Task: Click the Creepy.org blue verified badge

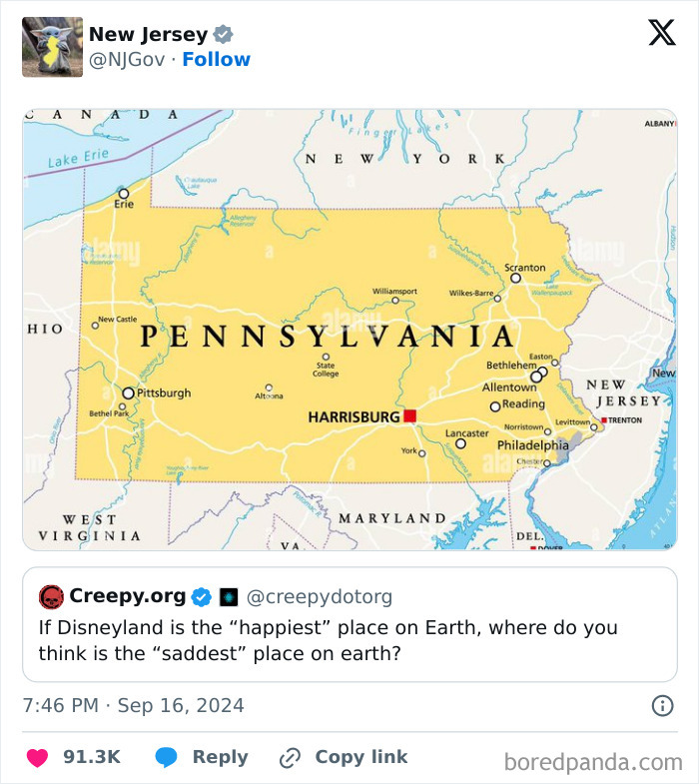Action: coord(201,597)
